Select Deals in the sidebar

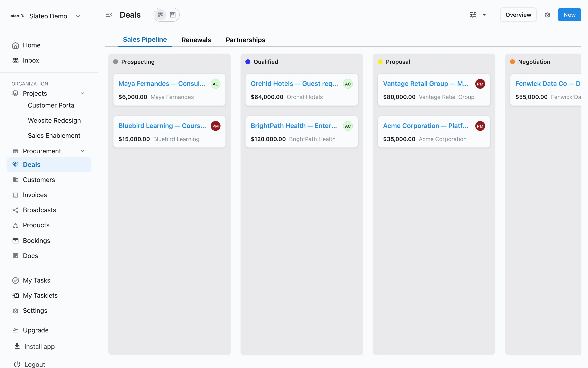pos(49,165)
